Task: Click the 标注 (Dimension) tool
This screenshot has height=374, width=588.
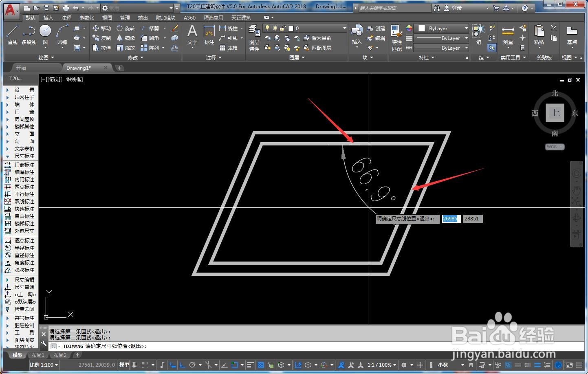Action: tap(209, 35)
